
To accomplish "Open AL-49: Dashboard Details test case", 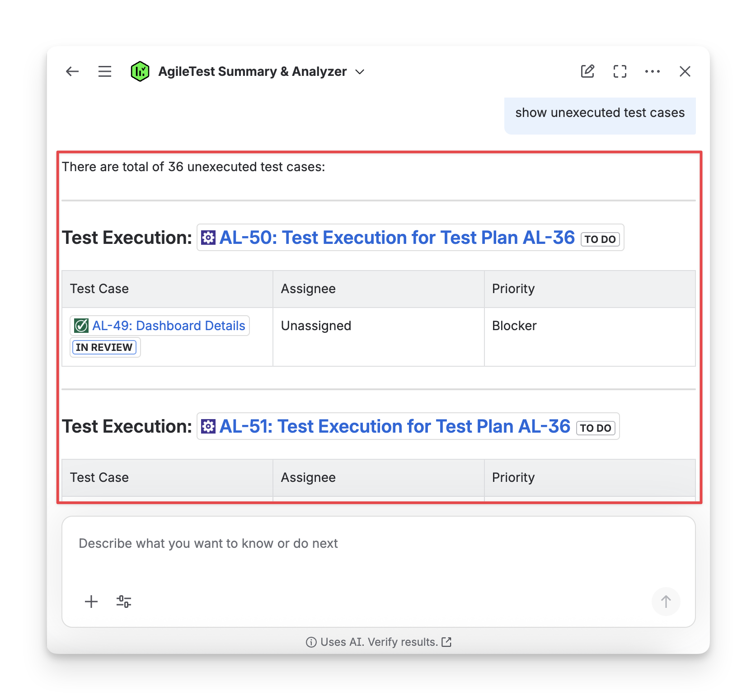I will coord(169,326).
